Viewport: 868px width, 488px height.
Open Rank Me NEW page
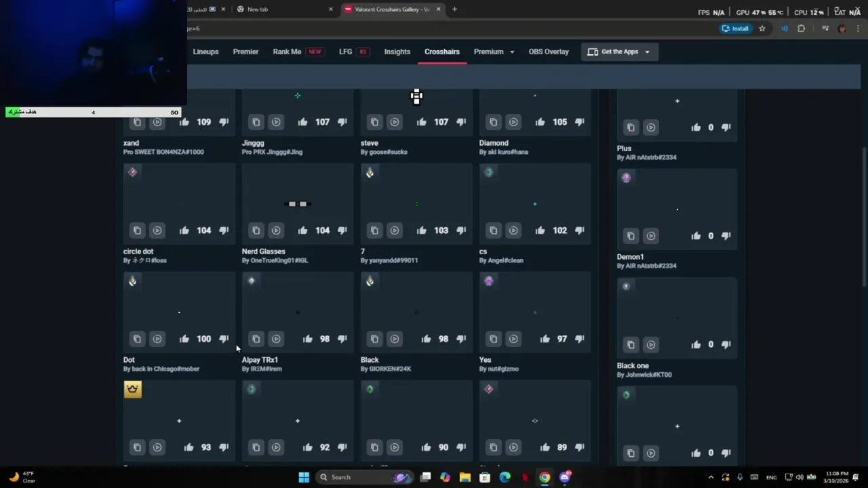(x=297, y=52)
